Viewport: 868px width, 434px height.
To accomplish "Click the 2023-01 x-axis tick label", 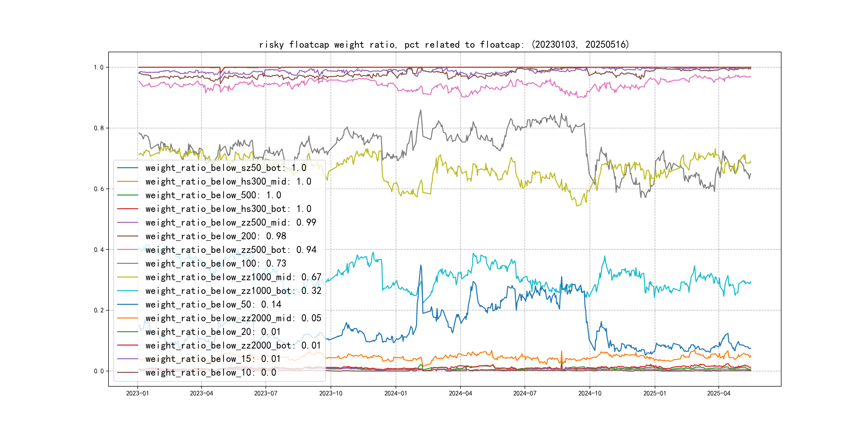I will 137,393.
